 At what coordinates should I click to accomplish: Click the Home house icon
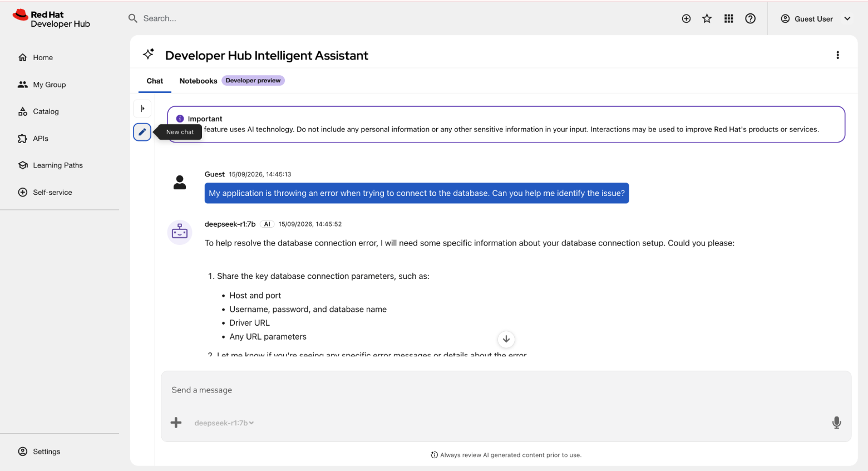pyautogui.click(x=23, y=57)
